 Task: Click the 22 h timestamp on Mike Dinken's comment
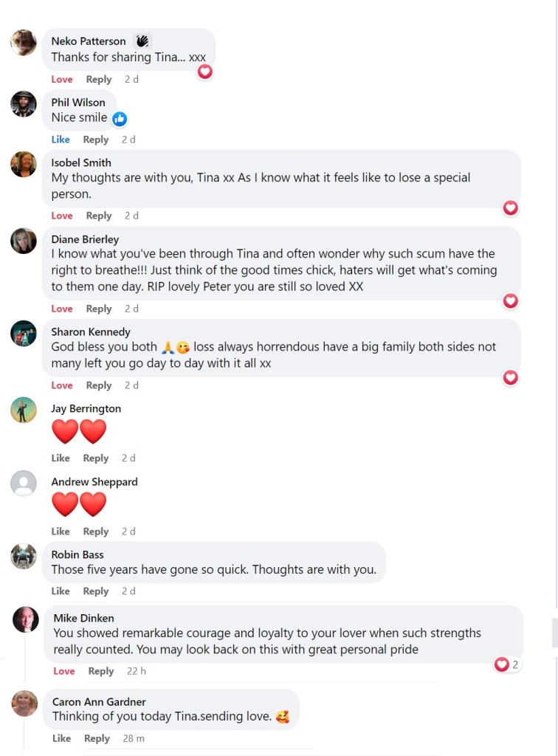click(137, 671)
